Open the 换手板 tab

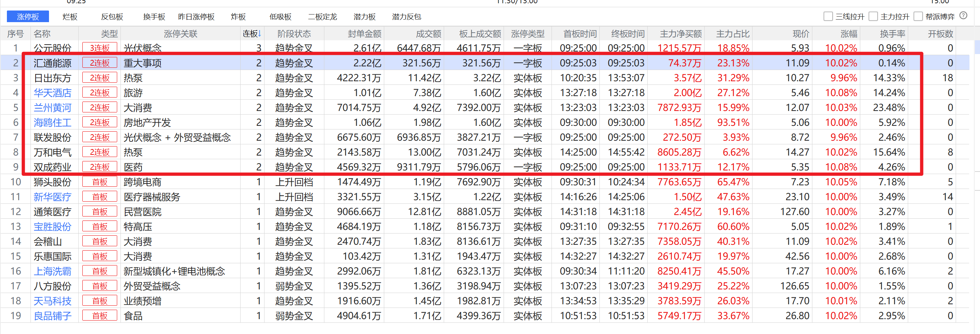tap(154, 17)
